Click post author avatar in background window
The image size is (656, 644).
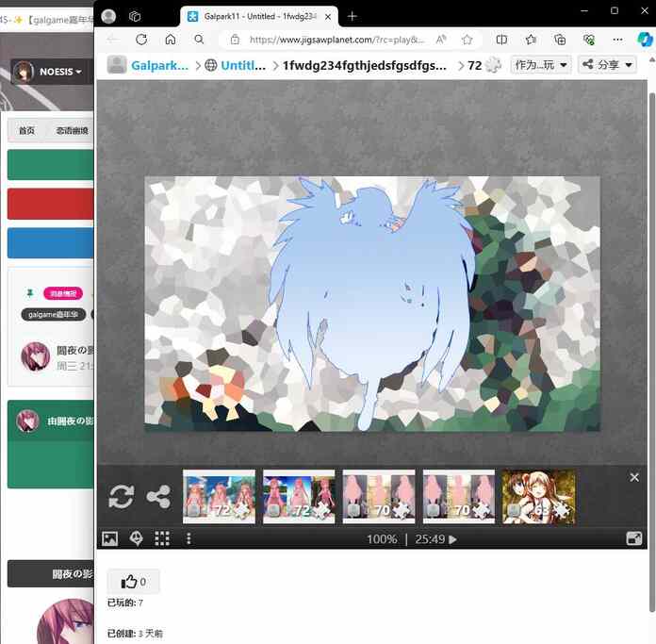(x=36, y=356)
